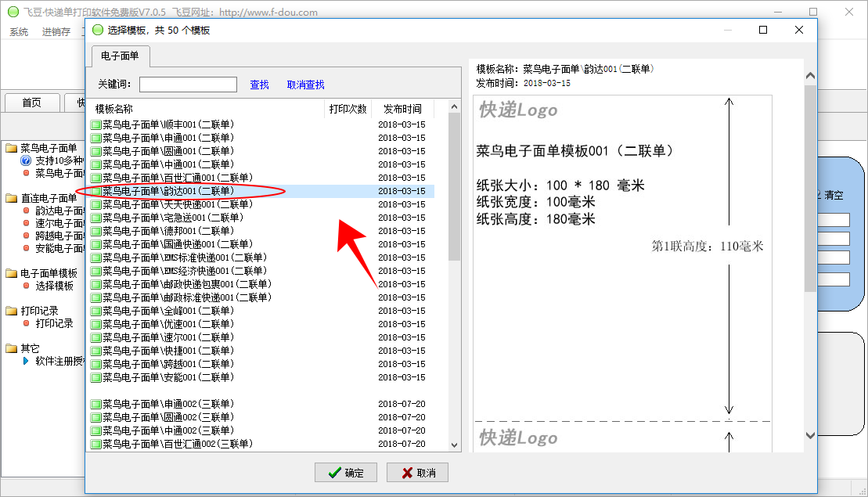Click the icon beside 跨越001(二联单) template
The height and width of the screenshot is (497, 868).
[x=95, y=364]
